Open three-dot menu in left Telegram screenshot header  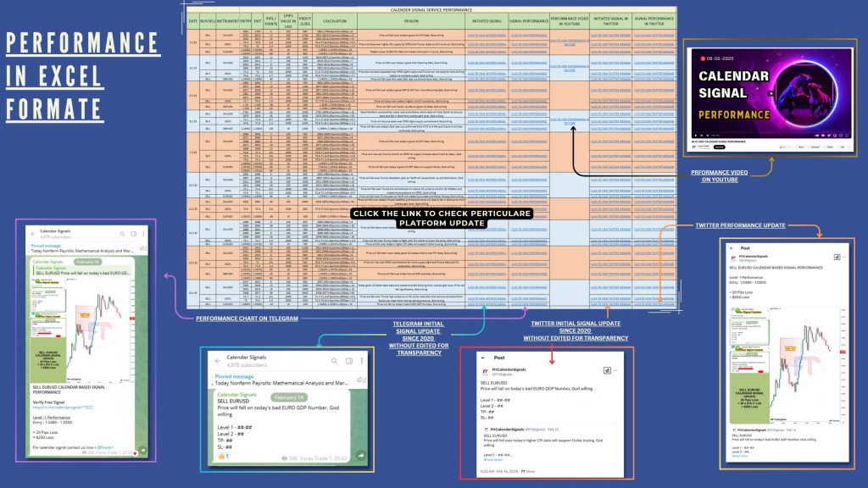click(x=143, y=234)
